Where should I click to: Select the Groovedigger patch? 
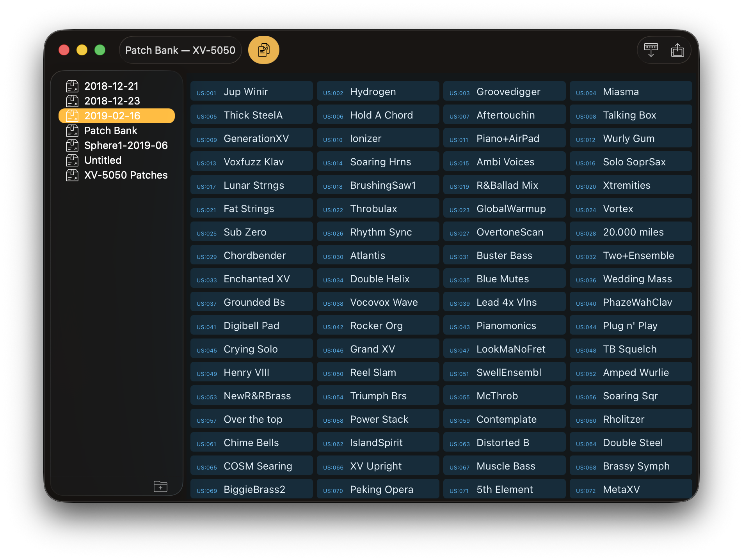pyautogui.click(x=505, y=91)
